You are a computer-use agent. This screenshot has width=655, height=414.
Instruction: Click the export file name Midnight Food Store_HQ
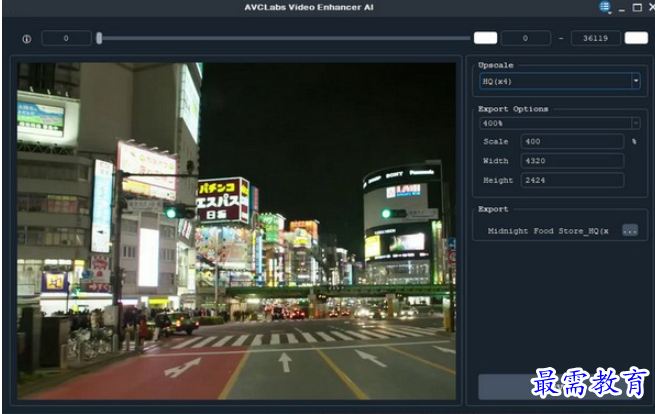pos(548,231)
